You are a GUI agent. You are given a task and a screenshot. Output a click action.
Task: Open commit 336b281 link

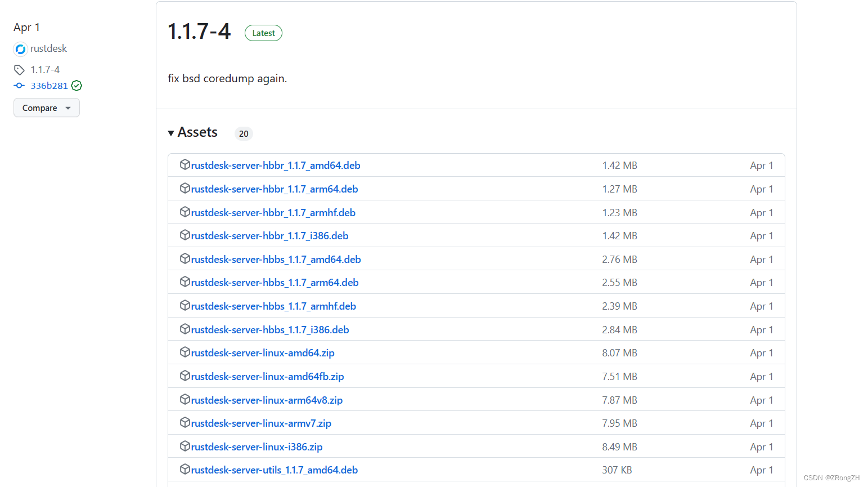(x=49, y=86)
